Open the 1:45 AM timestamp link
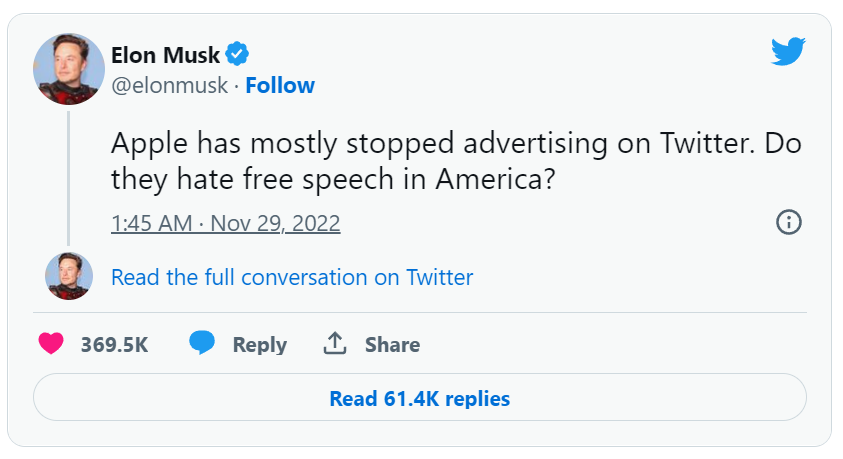This screenshot has height=459, width=843. click(x=151, y=222)
